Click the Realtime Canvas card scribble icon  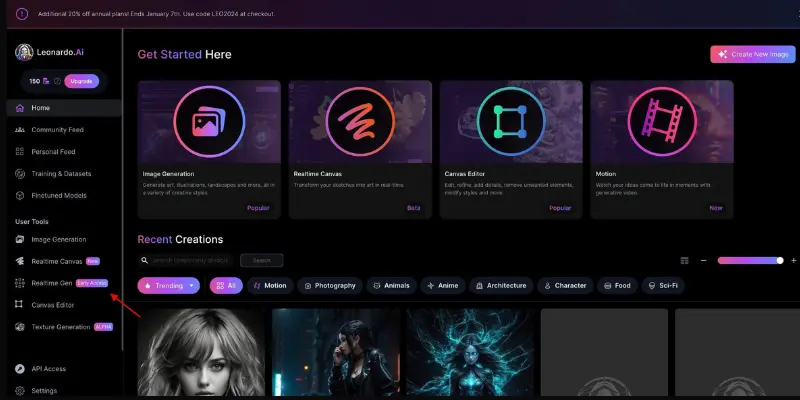360,121
